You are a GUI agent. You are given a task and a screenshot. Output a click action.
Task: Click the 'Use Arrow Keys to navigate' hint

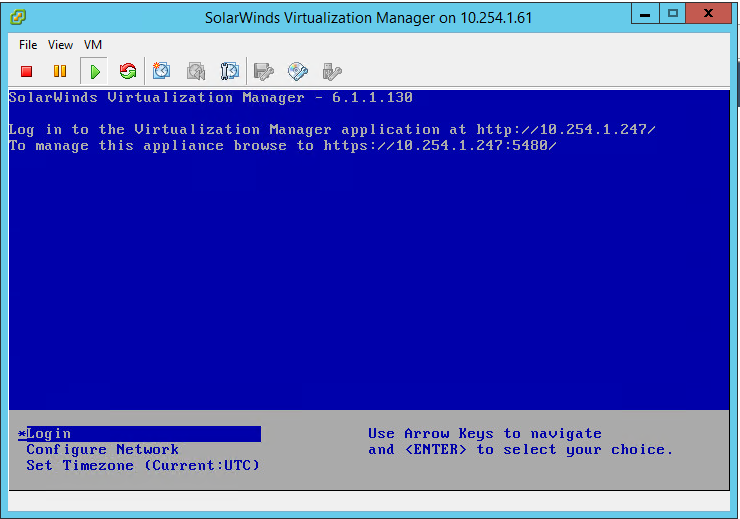485,434
